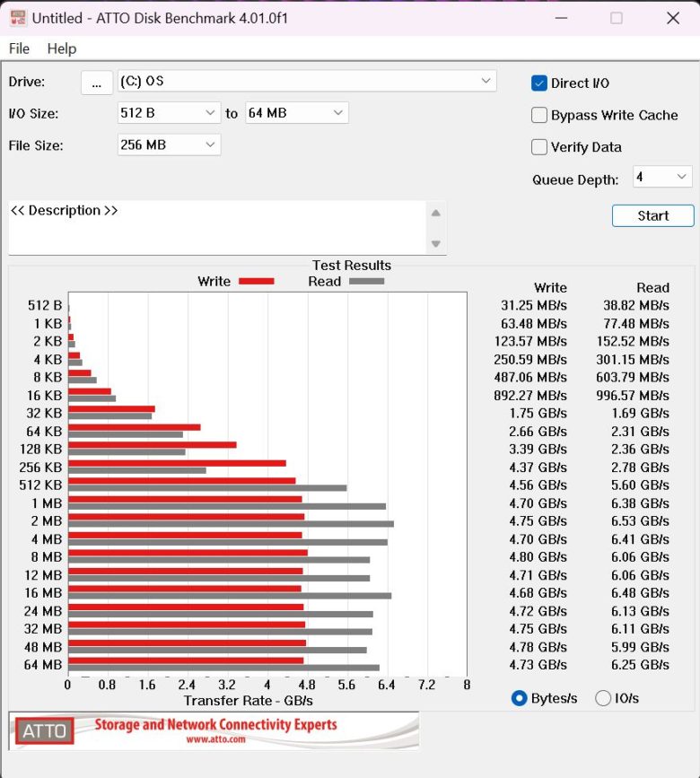The image size is (700, 778).
Task: Click the read value 2.31 GB/s
Action: [x=640, y=431]
